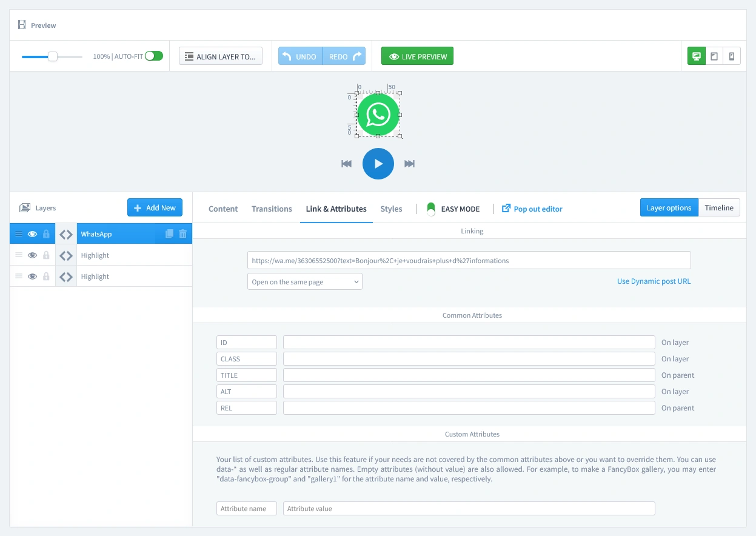Open the ALIGN LAYER TO... menu

click(x=221, y=56)
